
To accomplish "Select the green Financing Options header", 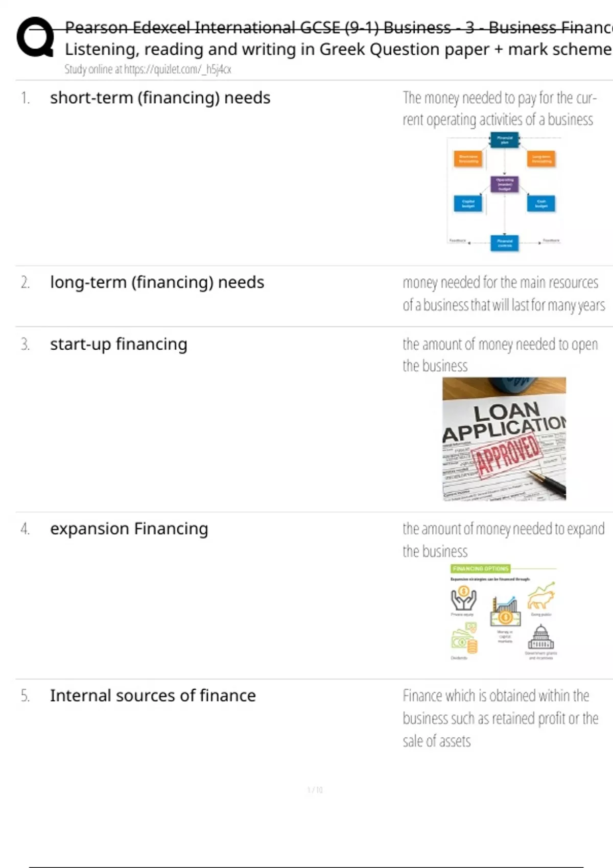I will (x=480, y=568).
